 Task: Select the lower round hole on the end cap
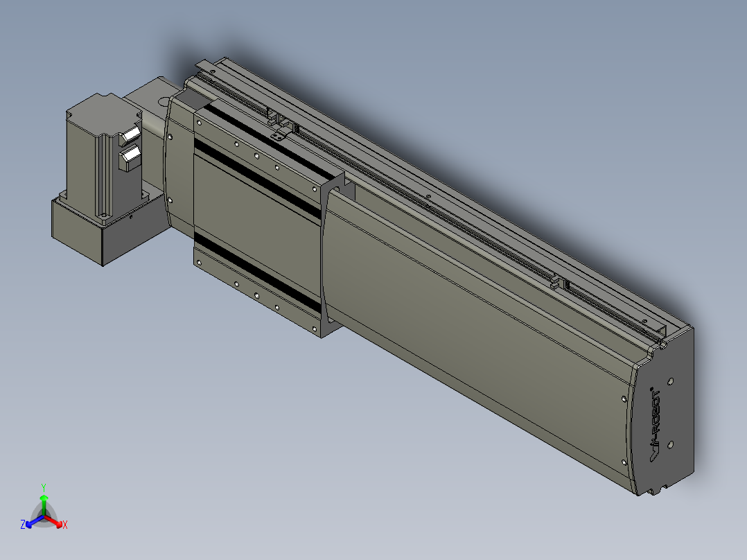[670, 445]
